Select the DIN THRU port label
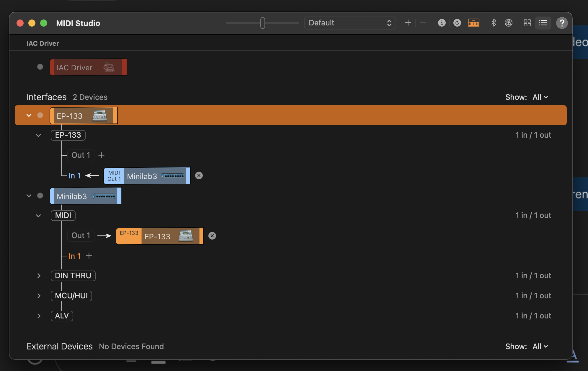This screenshot has width=588, height=371. coord(73,276)
